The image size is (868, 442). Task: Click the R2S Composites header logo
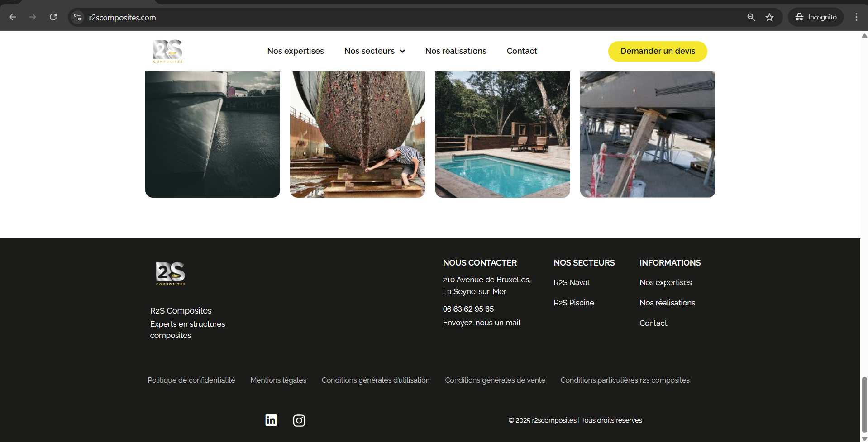[168, 51]
